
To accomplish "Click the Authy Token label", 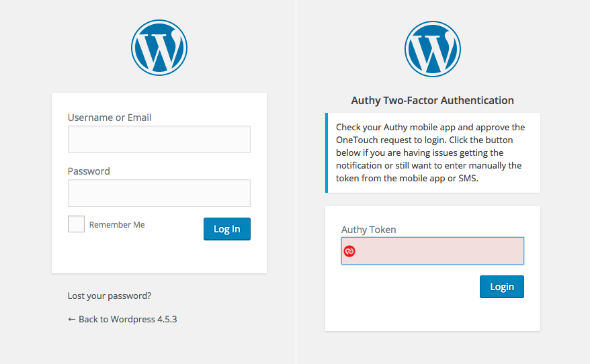I will (369, 230).
